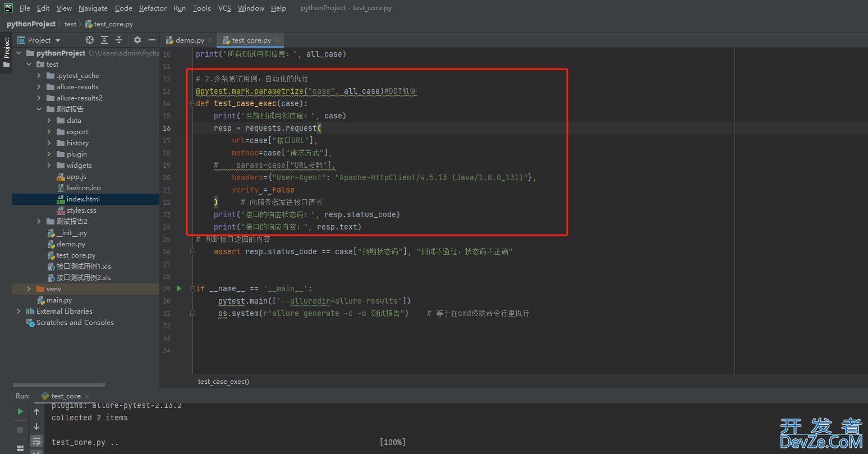This screenshot has height=454, width=868.
Task: Click the Project panel horizontal scrollbar
Action: (59, 385)
